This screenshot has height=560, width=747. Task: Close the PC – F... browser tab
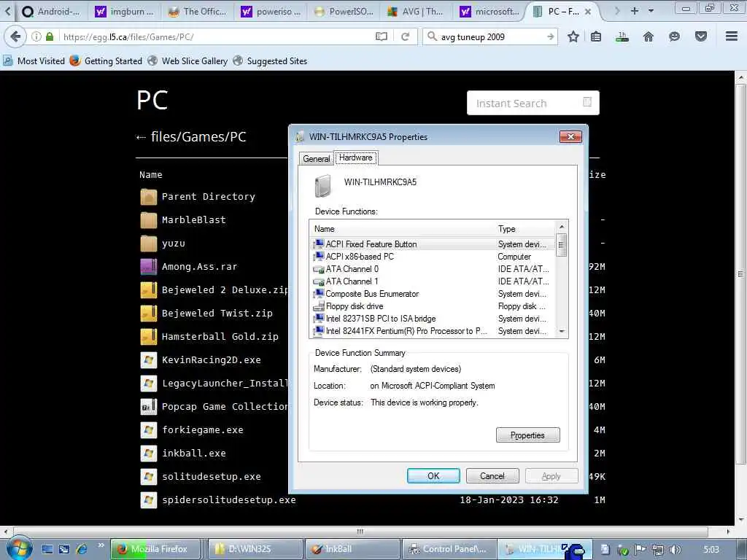(588, 12)
